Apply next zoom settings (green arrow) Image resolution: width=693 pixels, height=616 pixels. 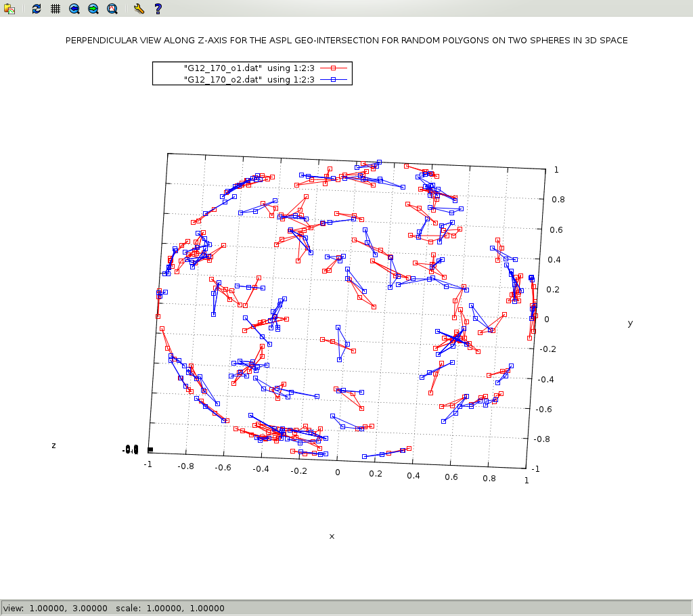click(x=93, y=9)
